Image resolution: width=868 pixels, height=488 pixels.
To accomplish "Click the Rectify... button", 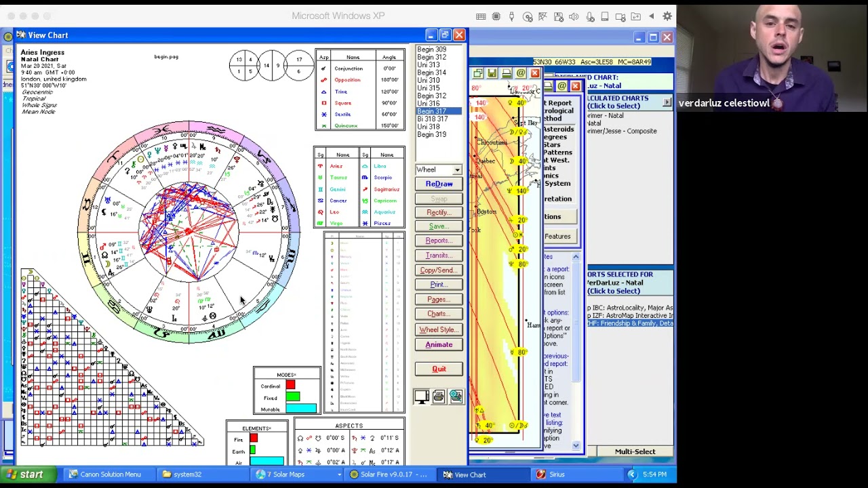I will (439, 212).
